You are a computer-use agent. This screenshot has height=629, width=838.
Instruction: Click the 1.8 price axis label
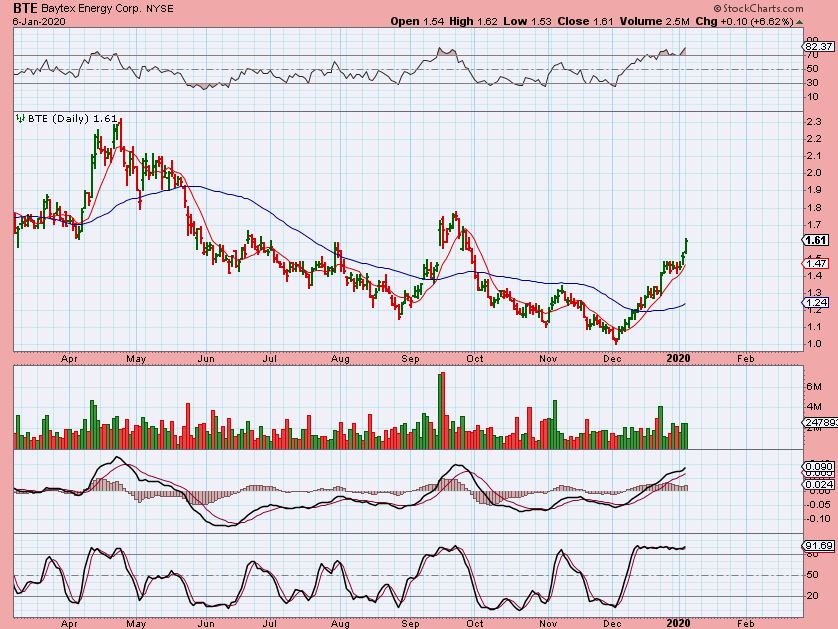pos(813,208)
